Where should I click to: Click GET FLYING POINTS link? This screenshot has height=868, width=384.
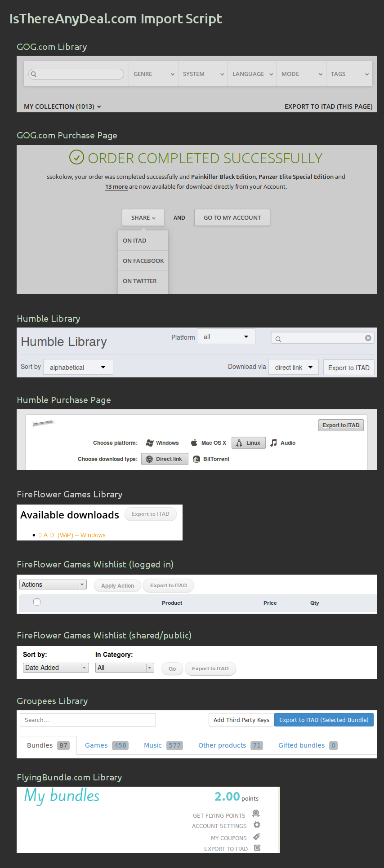(219, 815)
